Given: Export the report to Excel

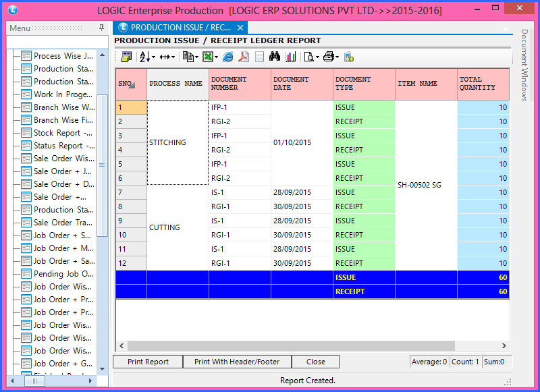Looking at the screenshot, I should point(208,57).
